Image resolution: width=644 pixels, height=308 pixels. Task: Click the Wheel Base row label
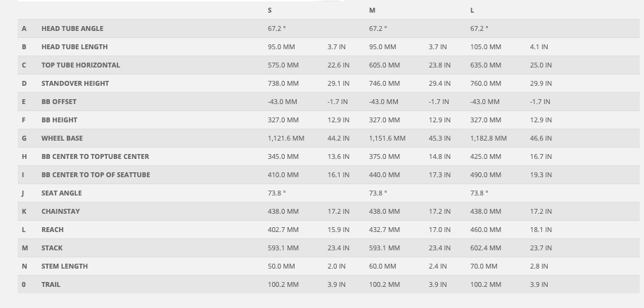pos(62,139)
